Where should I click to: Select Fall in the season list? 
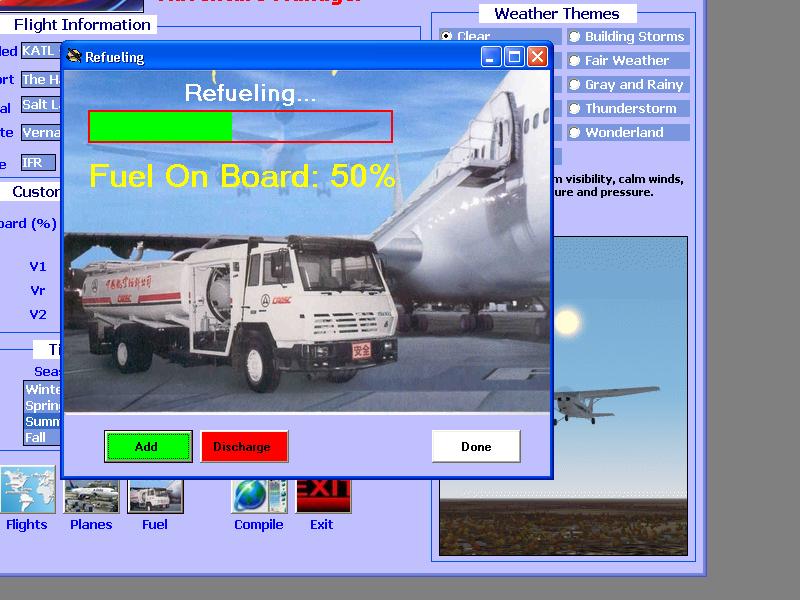point(43,437)
